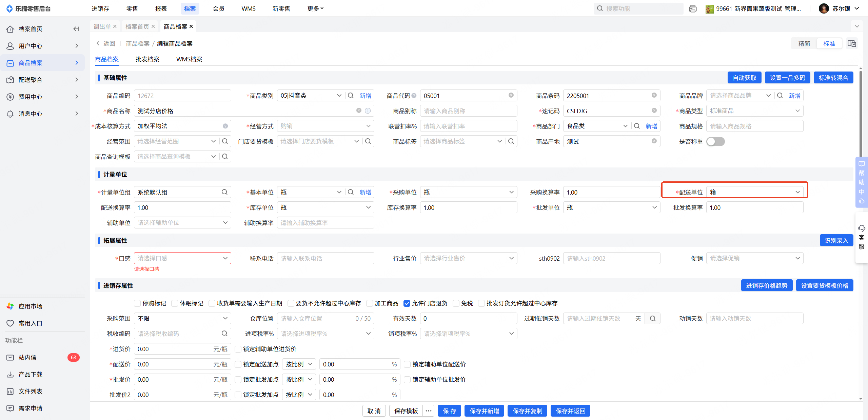Click search icon next to 商品类别 field
This screenshot has height=420, width=868.
point(351,96)
